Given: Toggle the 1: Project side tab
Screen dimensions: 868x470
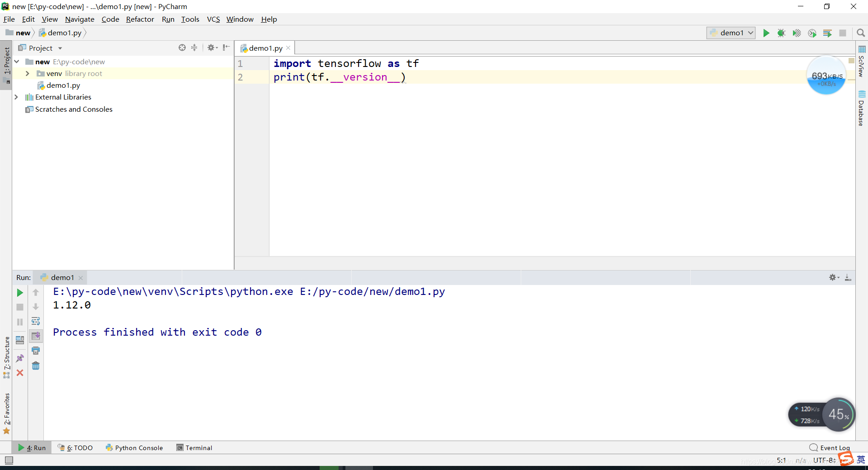Looking at the screenshot, I should click(6, 65).
